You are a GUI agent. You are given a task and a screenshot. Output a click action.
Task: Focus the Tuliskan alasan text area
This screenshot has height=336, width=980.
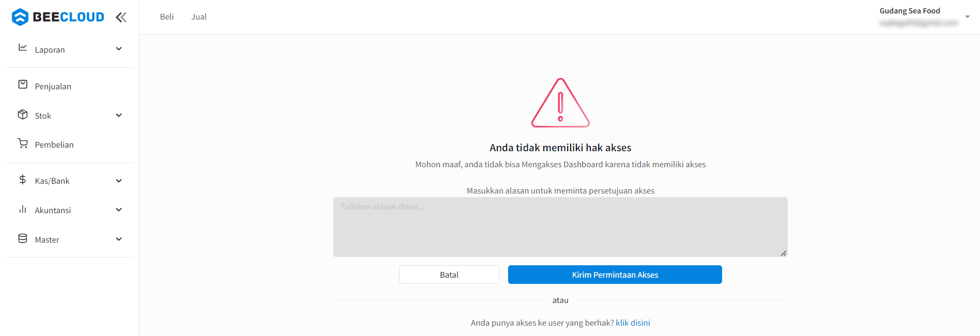point(560,227)
